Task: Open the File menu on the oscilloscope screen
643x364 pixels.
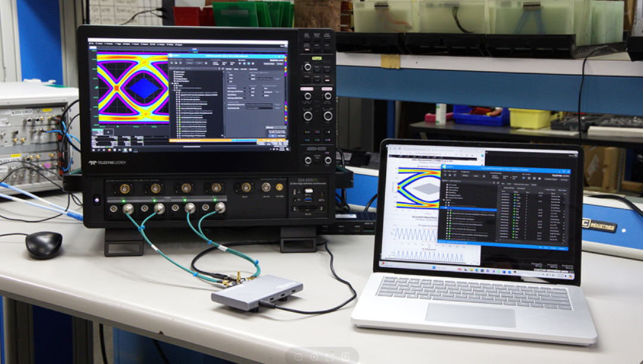Action: click(92, 43)
